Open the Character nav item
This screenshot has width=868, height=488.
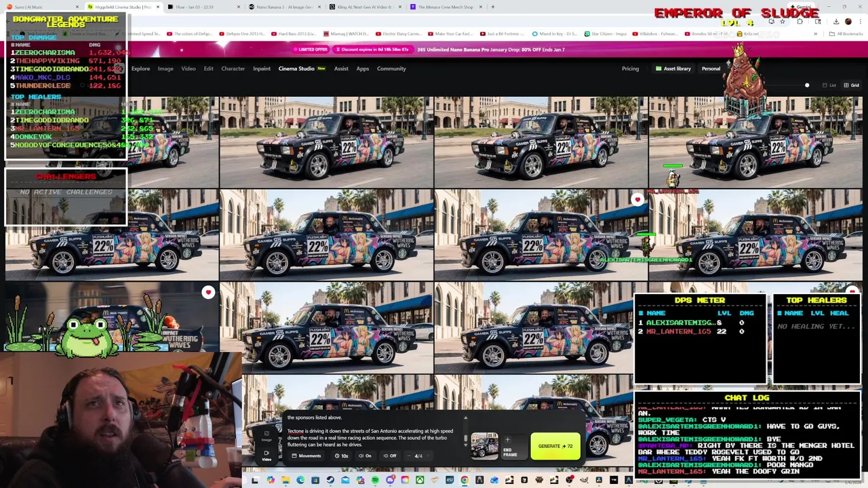[x=233, y=68]
